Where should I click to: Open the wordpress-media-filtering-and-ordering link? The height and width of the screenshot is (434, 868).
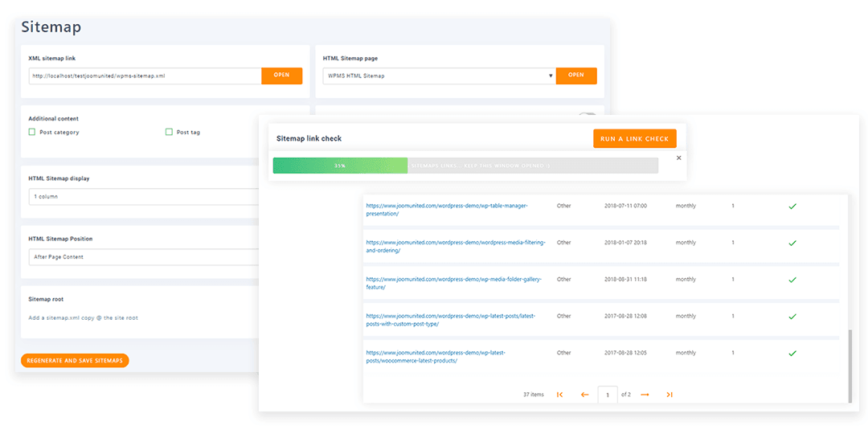pos(456,246)
